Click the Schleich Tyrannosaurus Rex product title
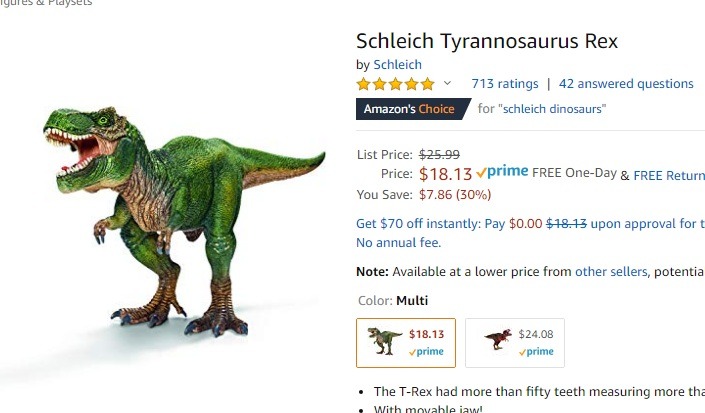 coord(487,41)
